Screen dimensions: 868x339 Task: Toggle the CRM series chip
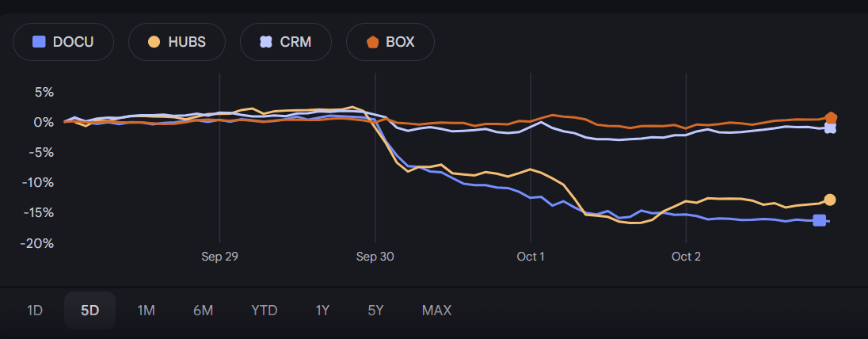click(x=286, y=42)
